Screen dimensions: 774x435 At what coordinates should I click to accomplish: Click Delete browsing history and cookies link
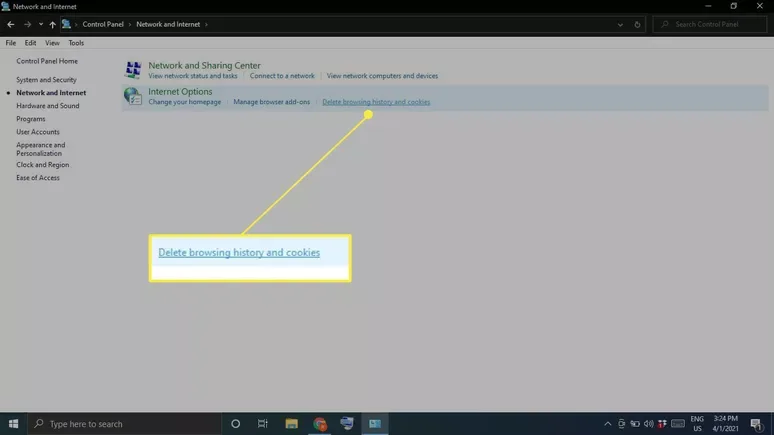coord(376,102)
